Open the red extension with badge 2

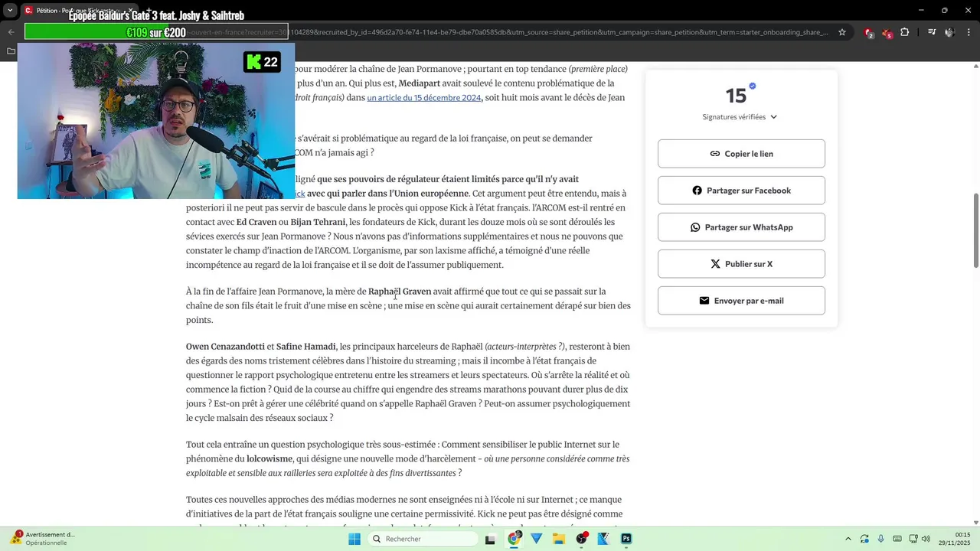[x=869, y=33]
